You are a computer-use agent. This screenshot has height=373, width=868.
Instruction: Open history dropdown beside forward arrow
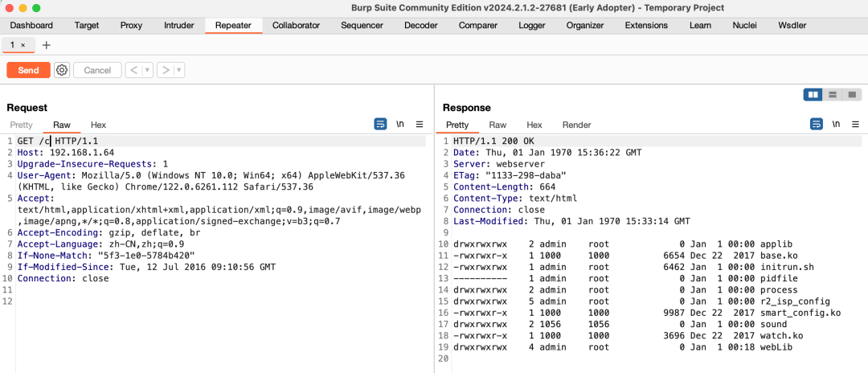178,70
